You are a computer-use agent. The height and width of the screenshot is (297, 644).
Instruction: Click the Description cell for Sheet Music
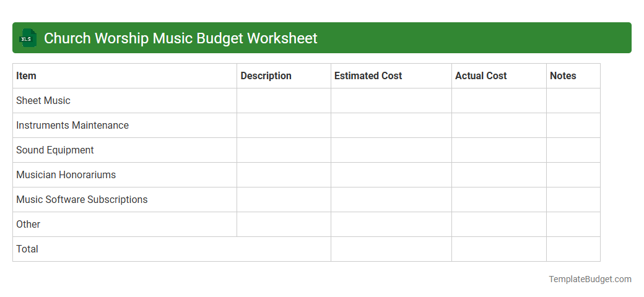pyautogui.click(x=284, y=100)
